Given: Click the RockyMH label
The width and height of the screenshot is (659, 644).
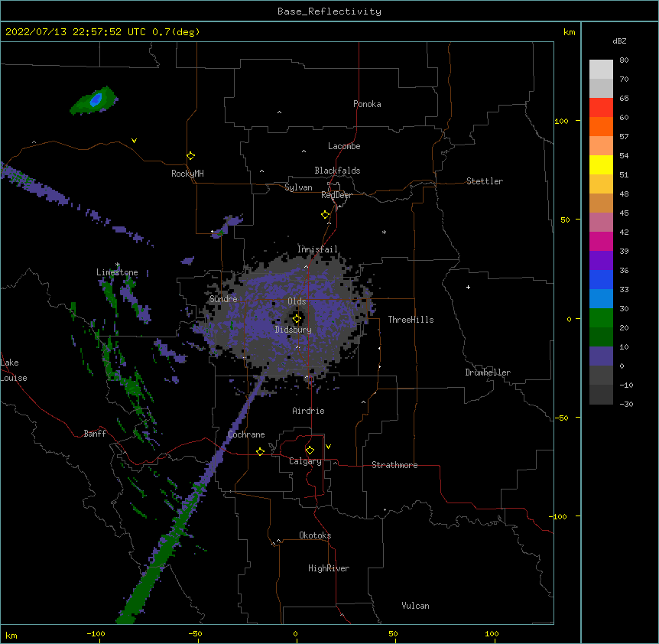Looking at the screenshot, I should tap(187, 174).
